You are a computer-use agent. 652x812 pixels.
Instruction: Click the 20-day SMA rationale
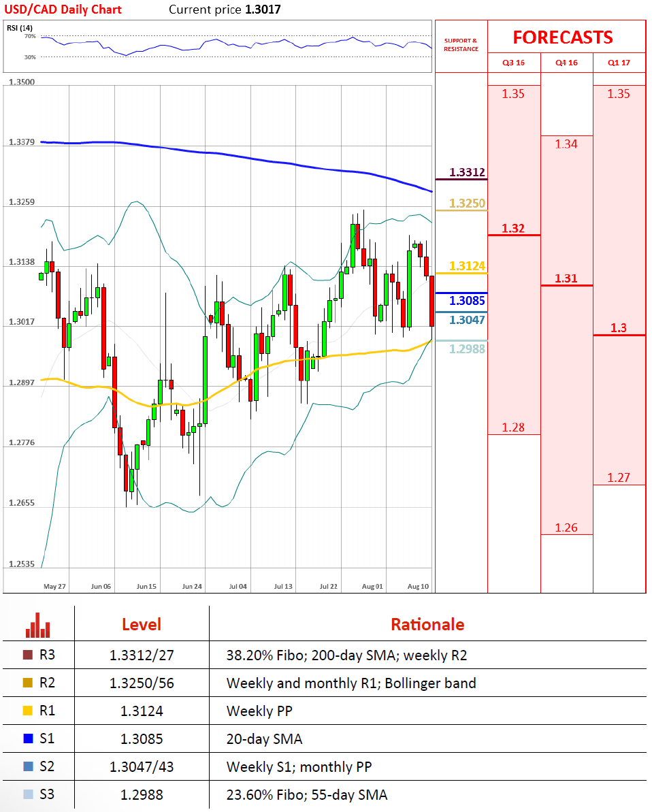point(264,739)
